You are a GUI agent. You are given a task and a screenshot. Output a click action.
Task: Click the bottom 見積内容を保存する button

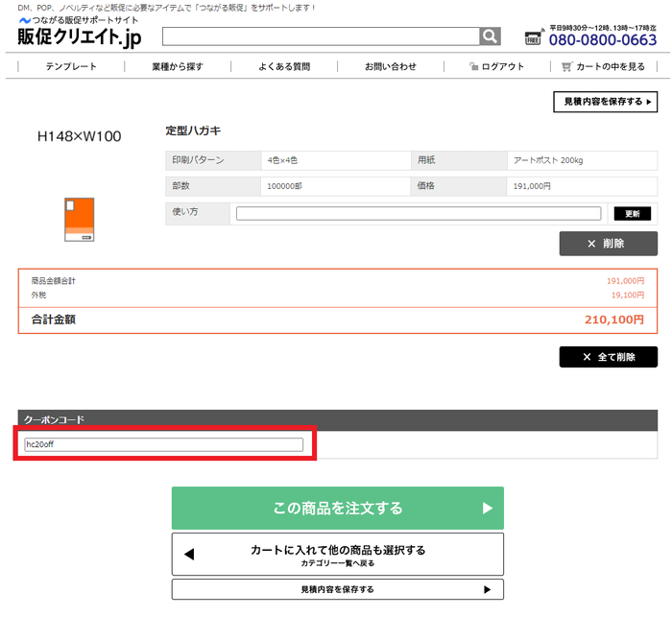(x=338, y=589)
